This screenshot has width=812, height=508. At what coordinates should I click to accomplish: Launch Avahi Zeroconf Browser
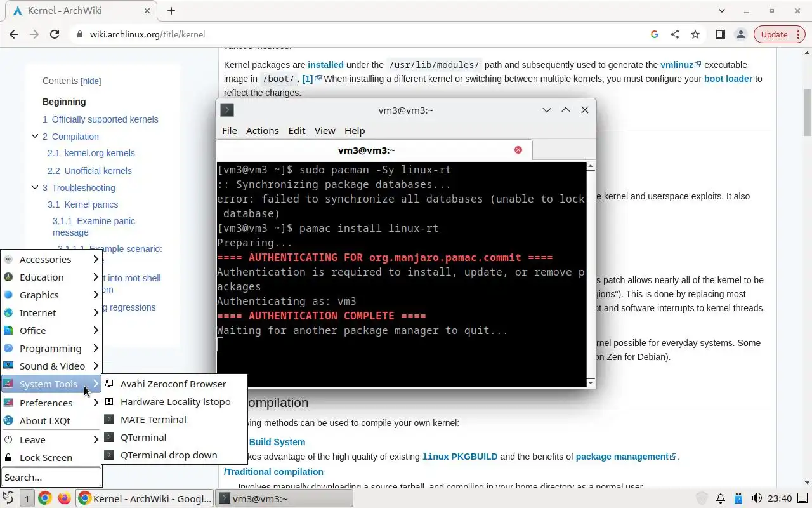pyautogui.click(x=174, y=384)
